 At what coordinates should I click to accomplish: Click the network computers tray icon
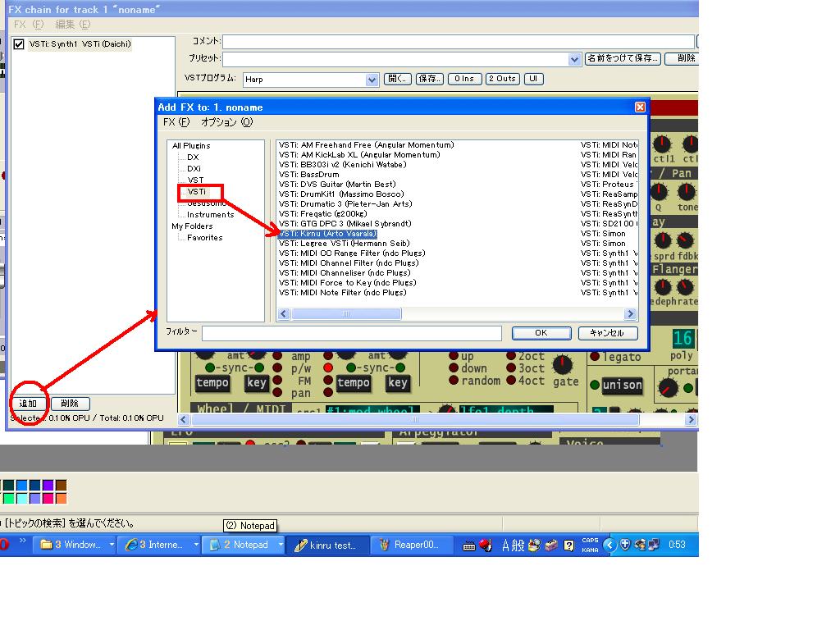[654, 545]
